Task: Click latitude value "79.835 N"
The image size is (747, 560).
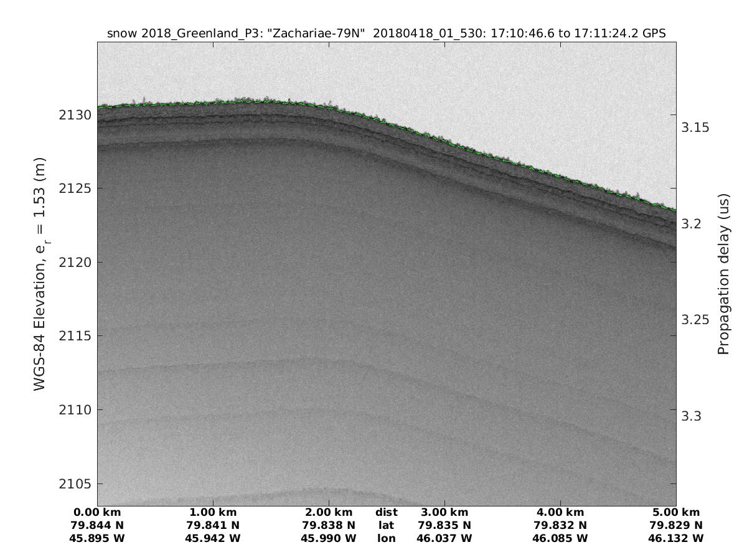Action: (444, 525)
